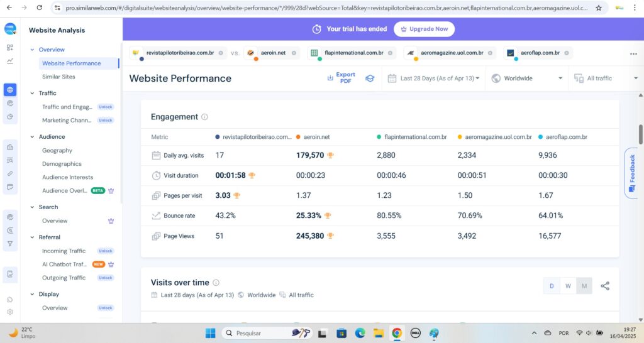Switch the chart to Daily granularity

click(x=552, y=286)
